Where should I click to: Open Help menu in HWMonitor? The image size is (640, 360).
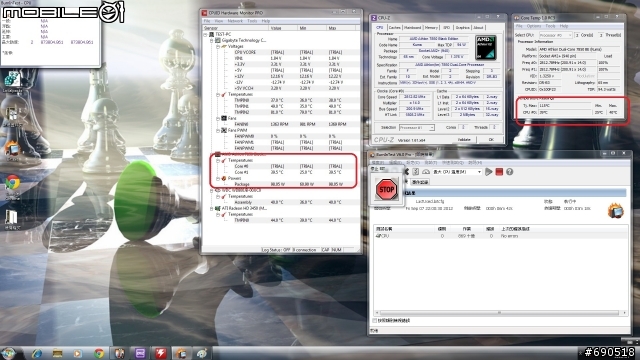266,21
